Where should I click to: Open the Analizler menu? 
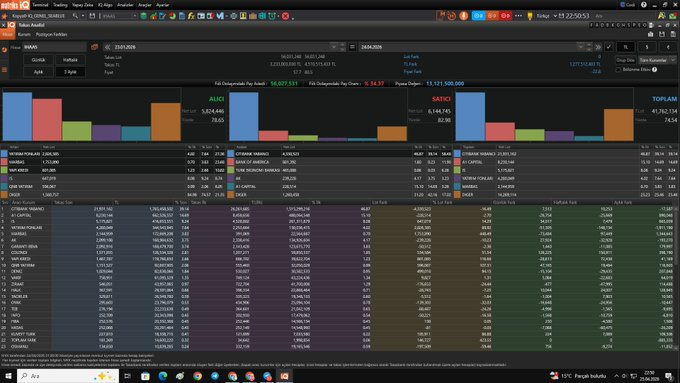(x=125, y=5)
